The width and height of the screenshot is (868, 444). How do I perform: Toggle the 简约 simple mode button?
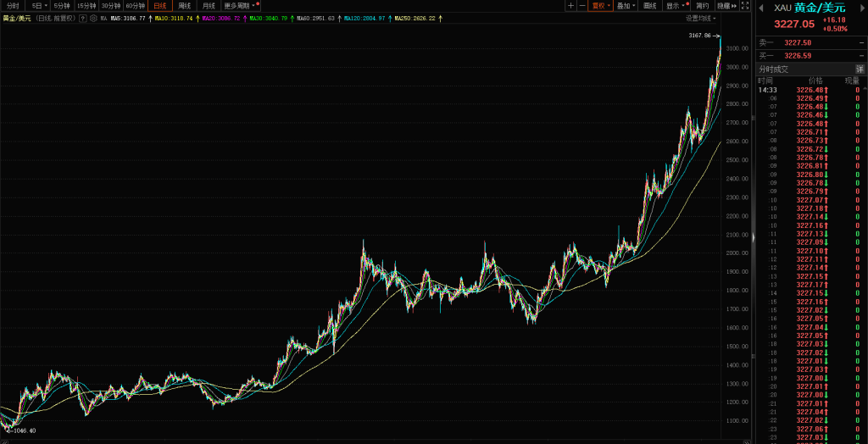[702, 6]
